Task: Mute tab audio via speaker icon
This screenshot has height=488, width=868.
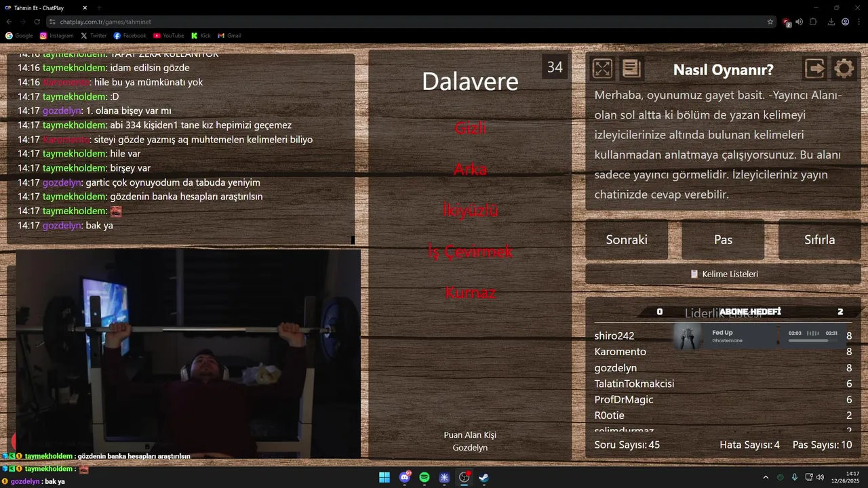Action: (x=799, y=22)
